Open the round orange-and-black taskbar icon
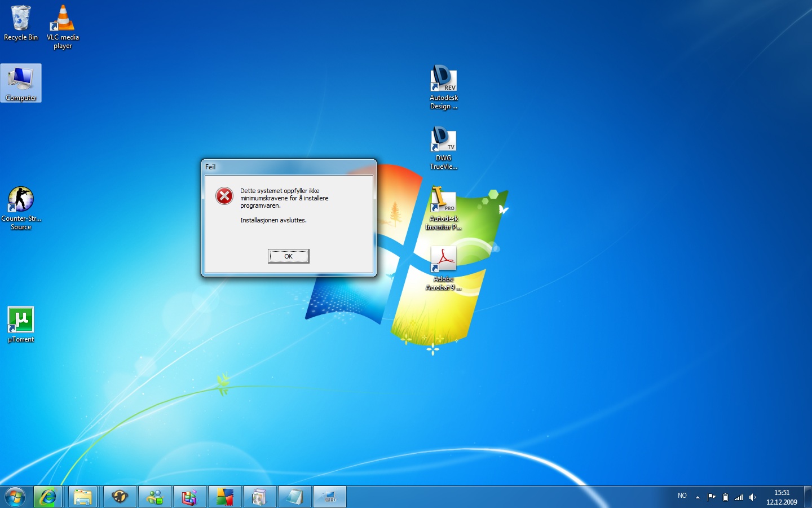The image size is (812, 508). (x=120, y=497)
